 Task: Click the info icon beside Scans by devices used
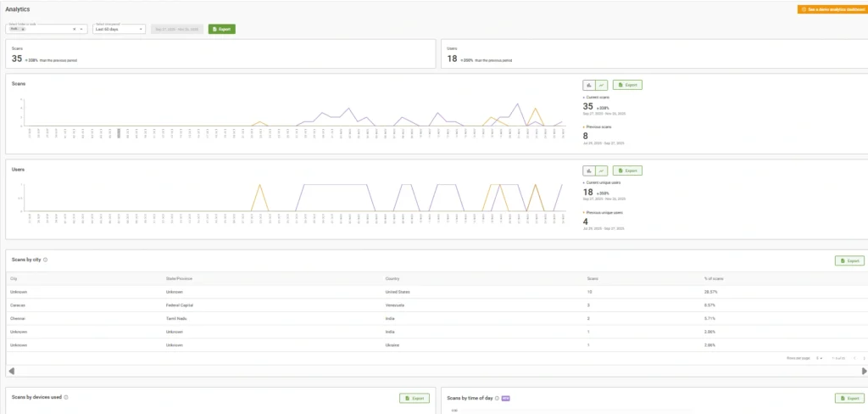pos(66,397)
